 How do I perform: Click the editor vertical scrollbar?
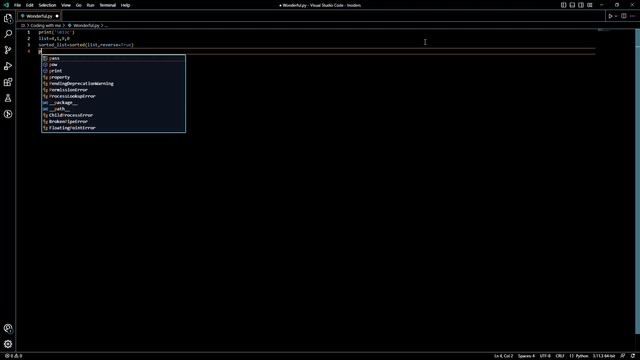point(637,182)
